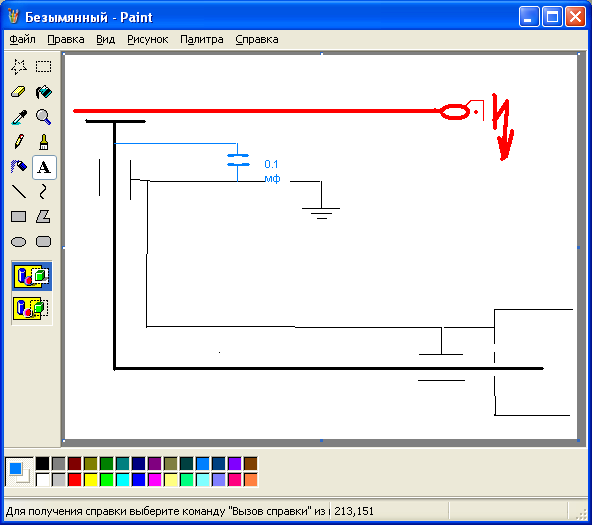Select the teal color swatch
This screenshot has height=525, width=592.
point(122,463)
